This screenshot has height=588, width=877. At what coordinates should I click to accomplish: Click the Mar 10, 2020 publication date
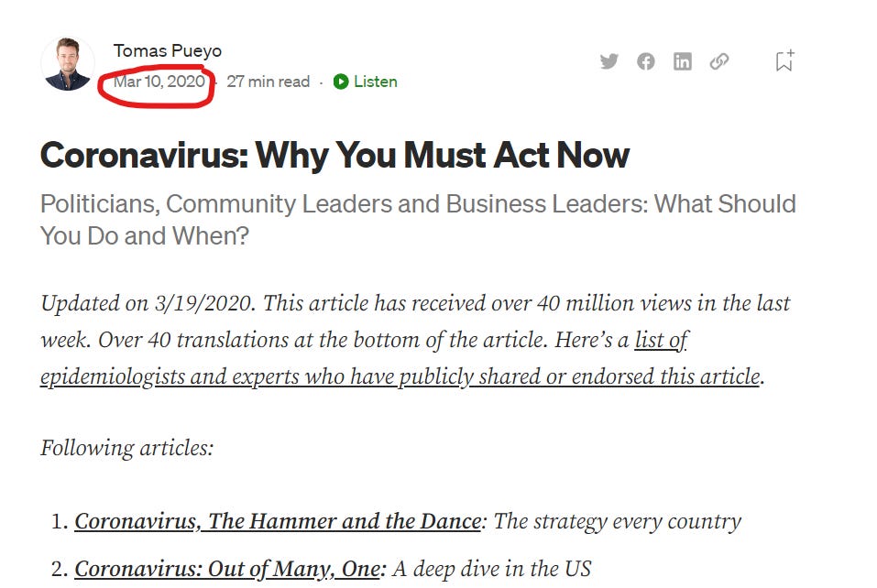tap(159, 82)
